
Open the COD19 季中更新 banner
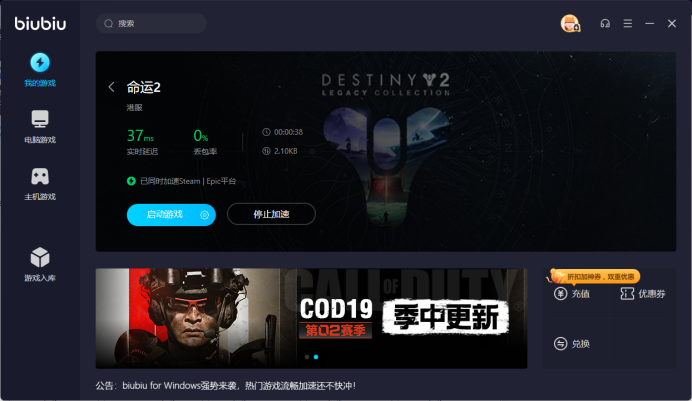[x=311, y=318]
